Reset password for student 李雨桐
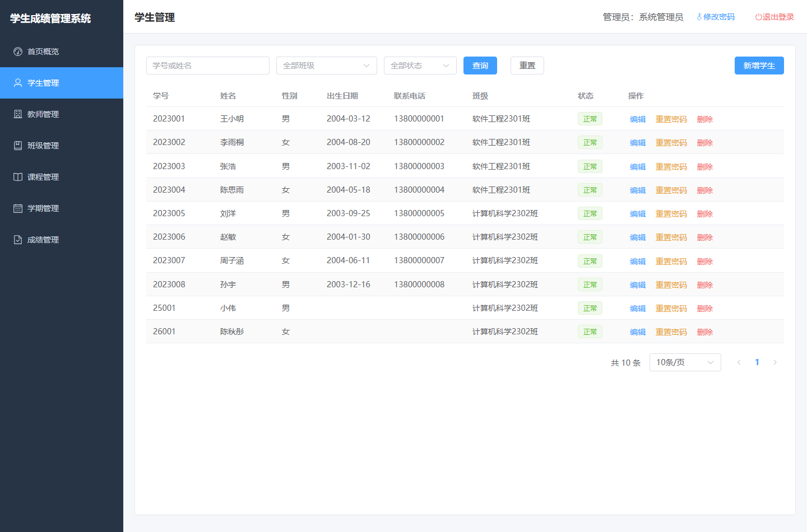 click(x=671, y=143)
